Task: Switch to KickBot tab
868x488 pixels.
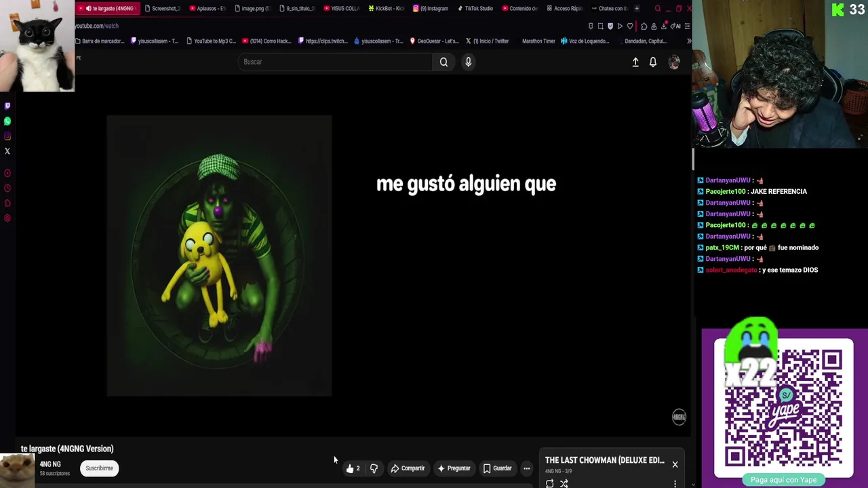Action: point(386,9)
